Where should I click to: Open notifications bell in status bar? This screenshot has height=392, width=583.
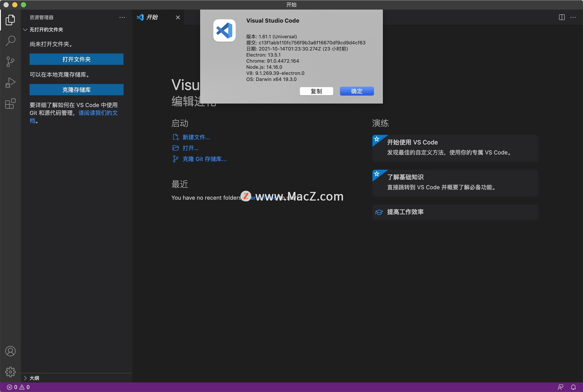[x=573, y=387]
